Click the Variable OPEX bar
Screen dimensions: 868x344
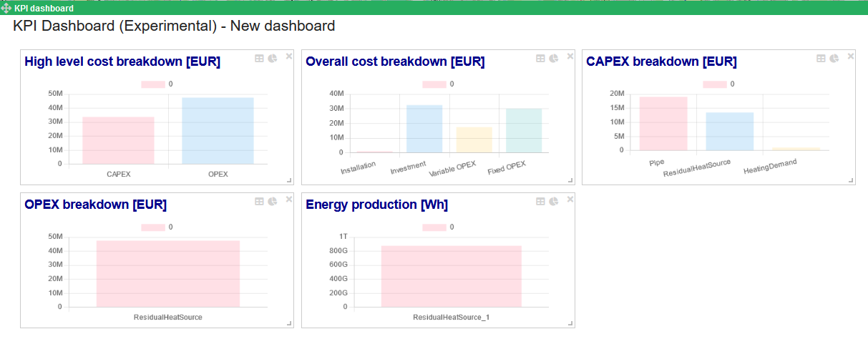pos(474,139)
